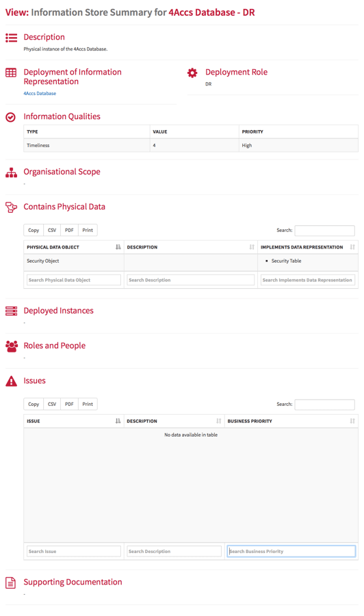Viewport: 364px width, 616px height.
Task: Sort by Implements Data Representation column
Action: [307, 247]
